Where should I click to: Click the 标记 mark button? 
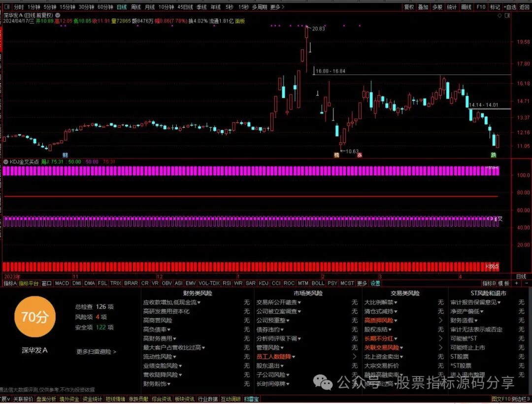click(495, 7)
